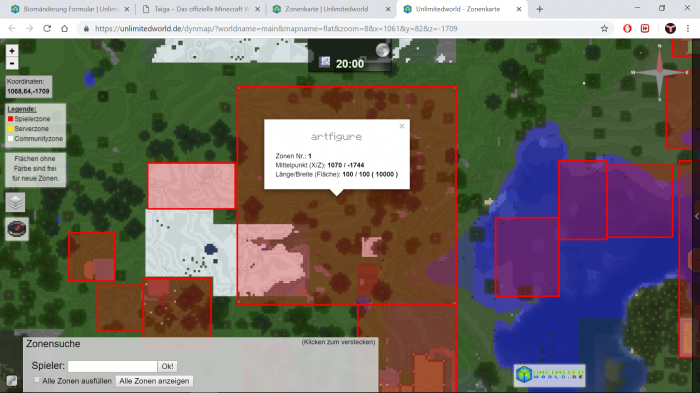Click the browser forward arrow

(x=29, y=29)
